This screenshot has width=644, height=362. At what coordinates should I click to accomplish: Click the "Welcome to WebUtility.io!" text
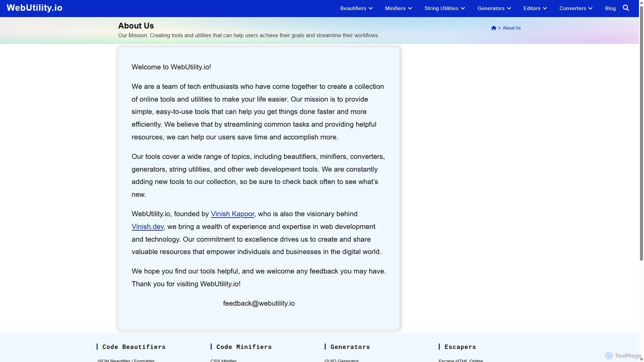coord(171,67)
